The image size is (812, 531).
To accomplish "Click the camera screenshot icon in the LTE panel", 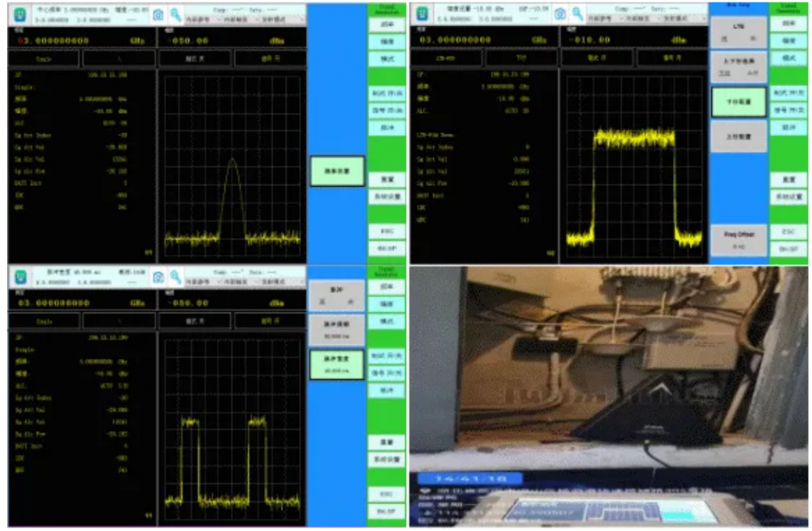I will click(x=560, y=14).
